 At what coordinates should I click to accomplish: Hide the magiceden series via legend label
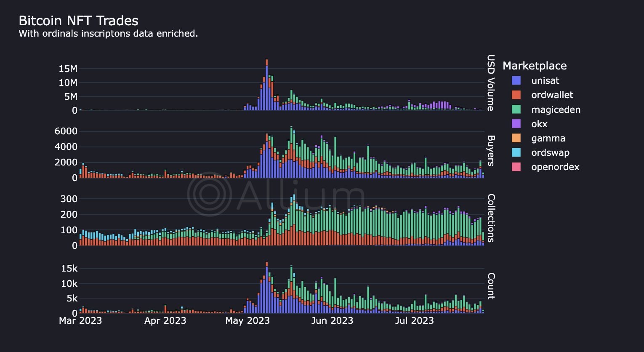point(556,110)
